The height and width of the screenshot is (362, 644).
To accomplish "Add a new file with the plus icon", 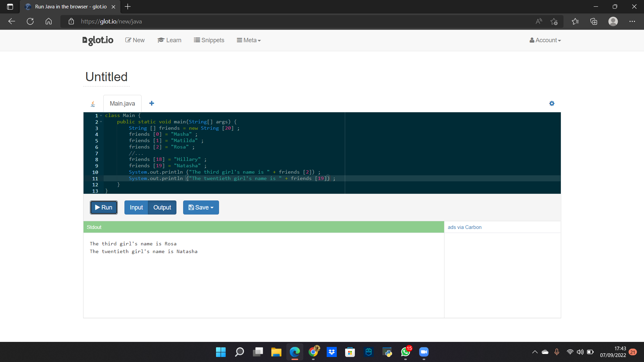I will pos(152,103).
